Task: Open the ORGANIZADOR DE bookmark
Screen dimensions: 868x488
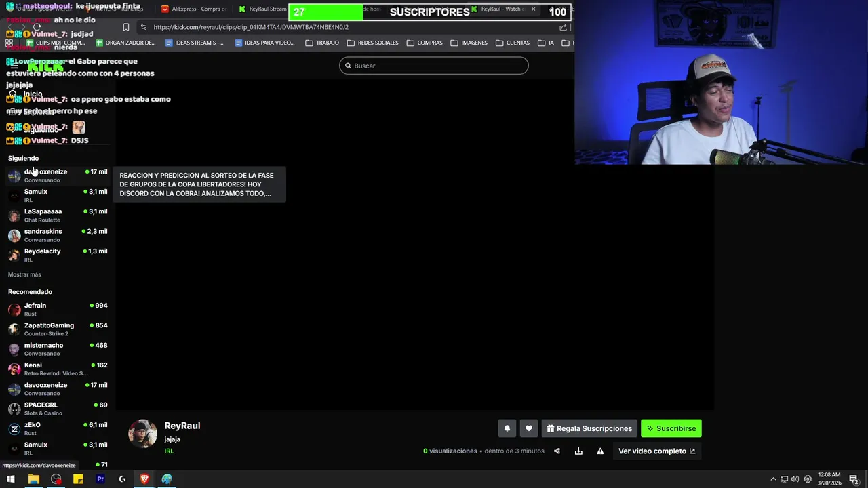Action: pyautogui.click(x=125, y=43)
